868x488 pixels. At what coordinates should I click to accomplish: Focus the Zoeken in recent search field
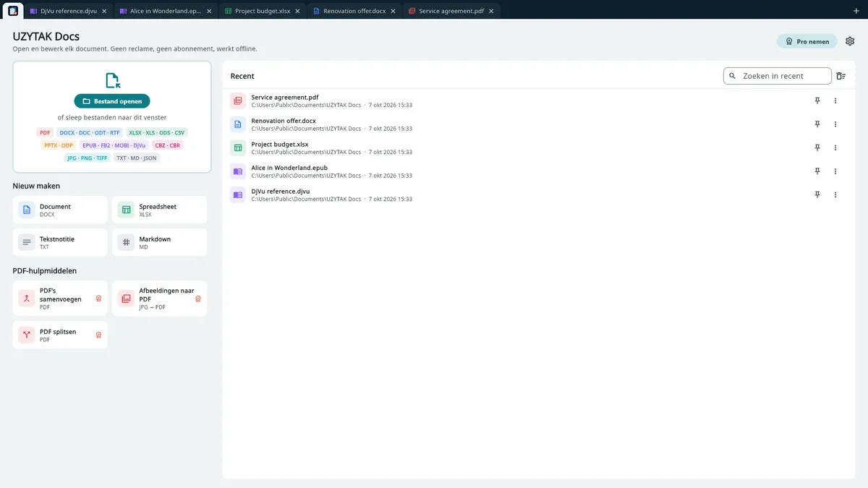tap(778, 76)
